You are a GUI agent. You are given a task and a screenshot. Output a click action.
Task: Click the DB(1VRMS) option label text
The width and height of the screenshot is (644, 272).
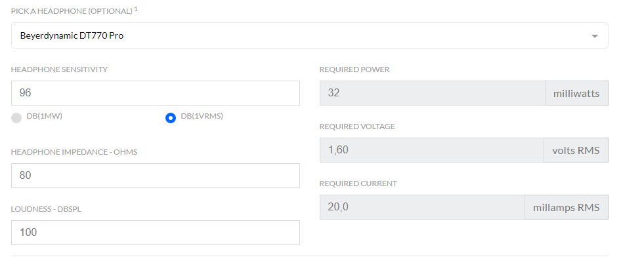point(202,116)
